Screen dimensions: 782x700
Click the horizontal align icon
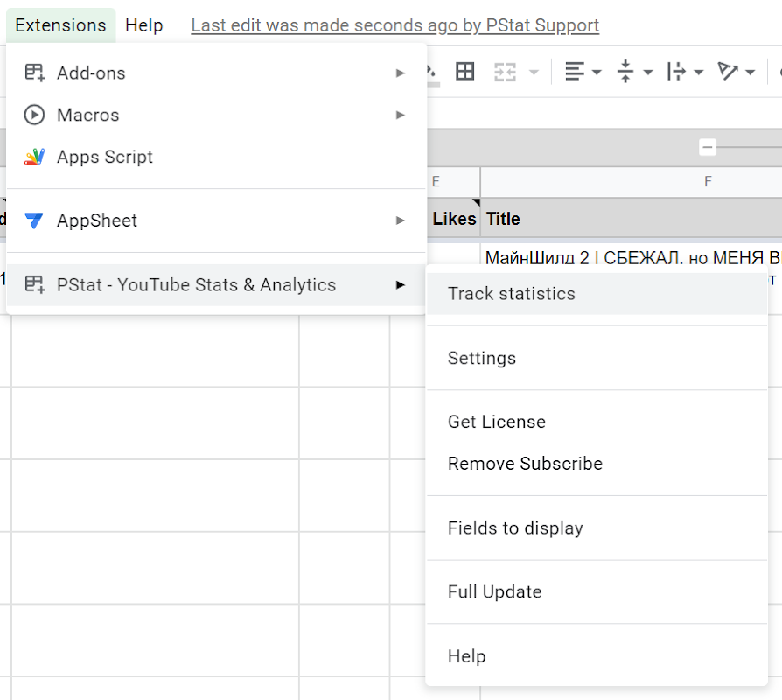(575, 72)
